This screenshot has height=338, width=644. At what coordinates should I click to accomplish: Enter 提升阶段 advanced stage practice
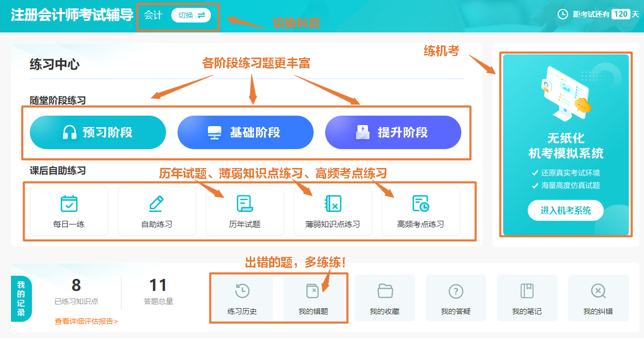(x=393, y=132)
